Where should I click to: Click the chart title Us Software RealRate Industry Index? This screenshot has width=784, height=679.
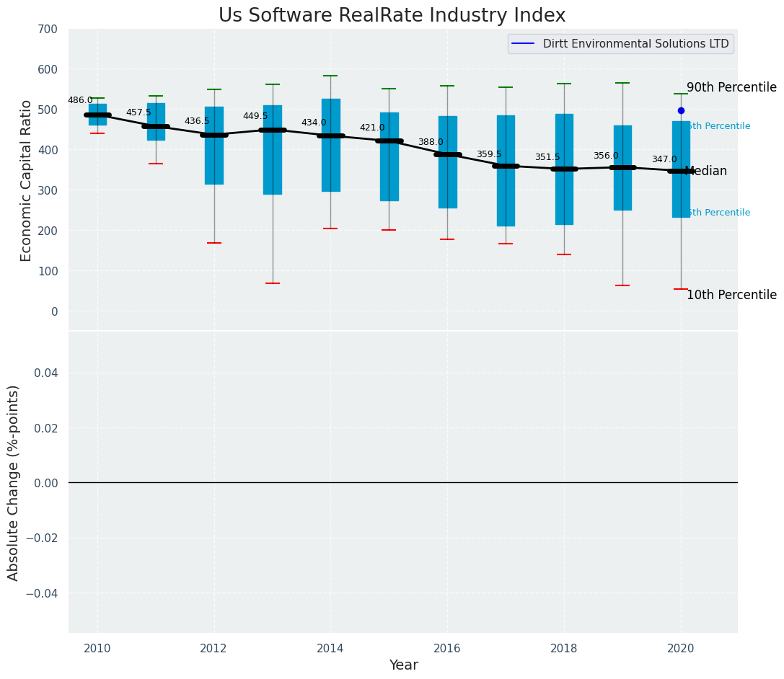(392, 15)
